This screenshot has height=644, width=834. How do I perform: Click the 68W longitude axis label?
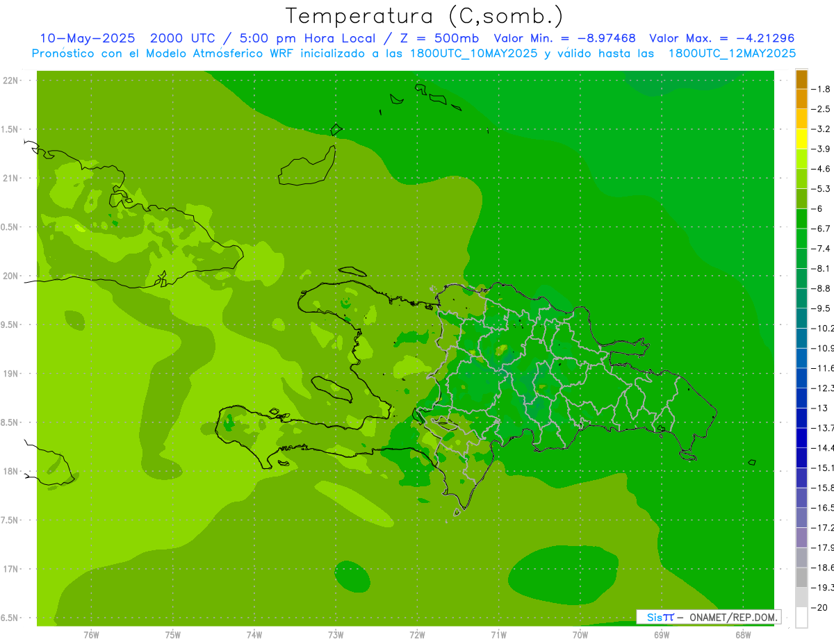[743, 634]
